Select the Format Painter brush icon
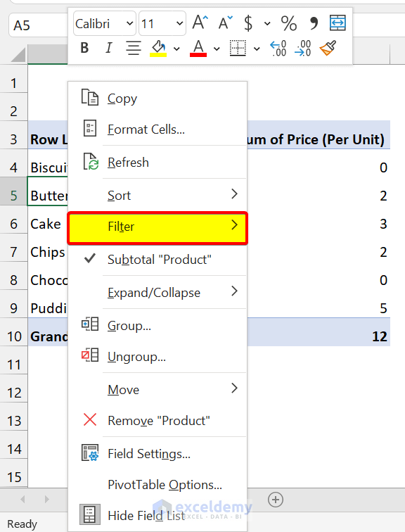405x532 pixels. (328, 48)
